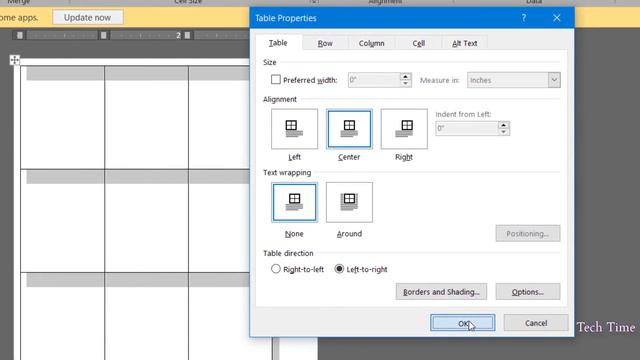Close the Table Properties dialog
Viewport: 640px width, 360px height.
click(x=557, y=18)
